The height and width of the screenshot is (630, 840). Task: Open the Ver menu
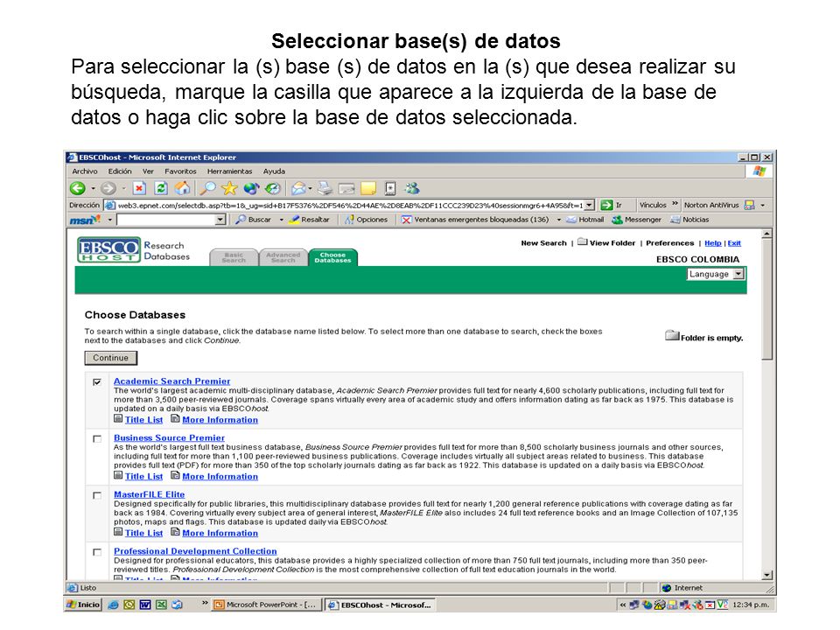(148, 171)
